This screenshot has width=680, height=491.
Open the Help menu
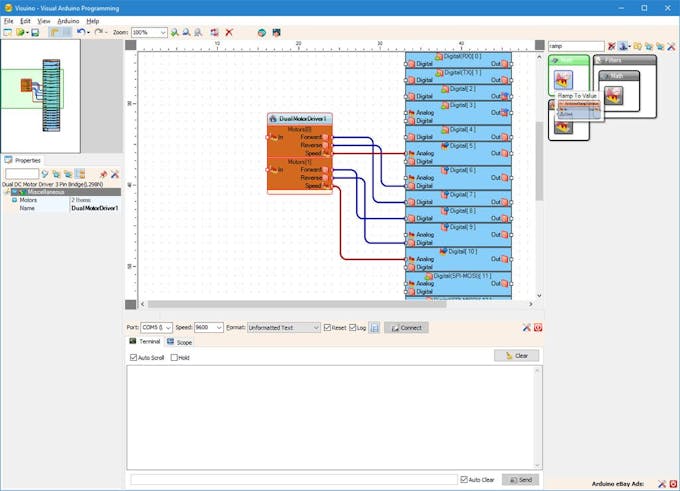point(92,21)
